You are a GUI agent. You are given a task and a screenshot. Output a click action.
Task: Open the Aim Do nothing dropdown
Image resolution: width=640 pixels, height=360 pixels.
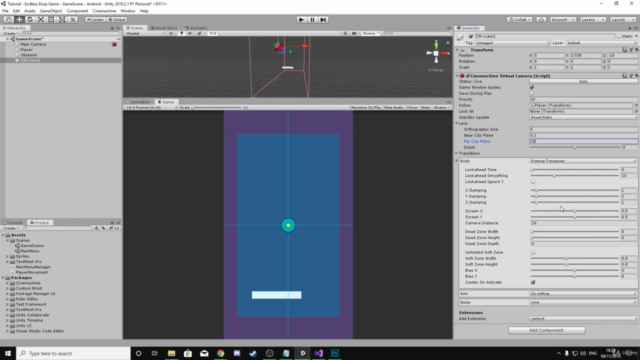(x=583, y=294)
